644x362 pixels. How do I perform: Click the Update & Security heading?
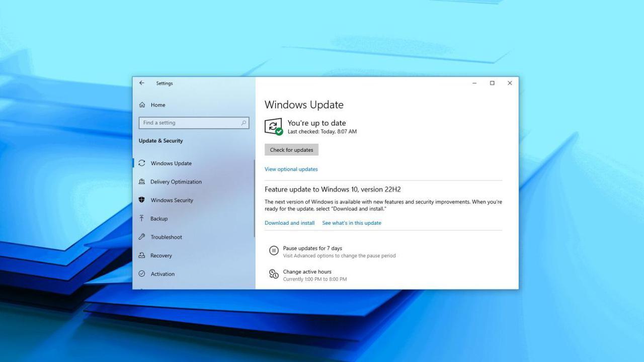pos(161,141)
